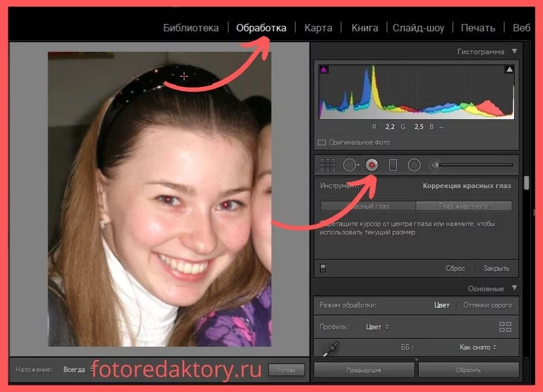The image size is (543, 392).
Task: Click the adjustment brush slider handle
Action: pyautogui.click(x=434, y=165)
